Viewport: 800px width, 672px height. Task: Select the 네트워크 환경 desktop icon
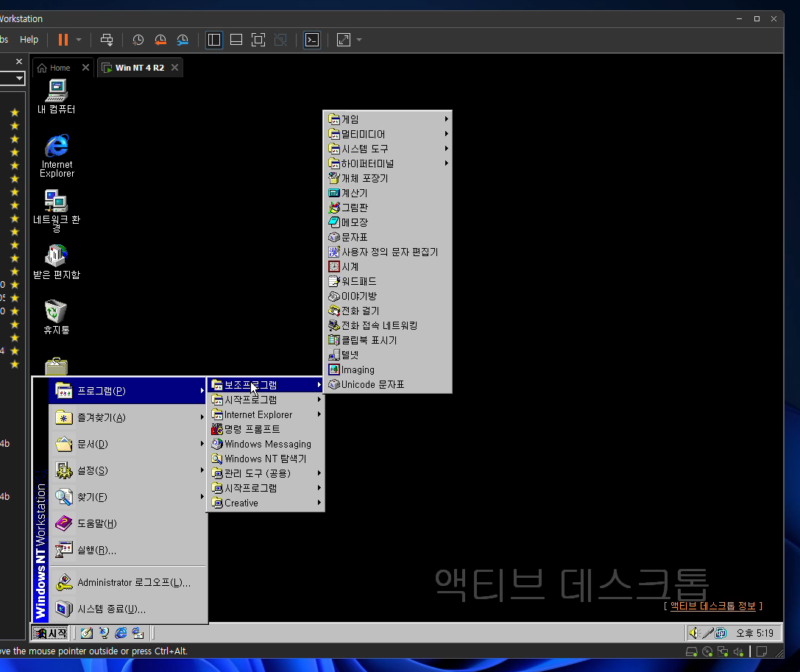pyautogui.click(x=57, y=211)
